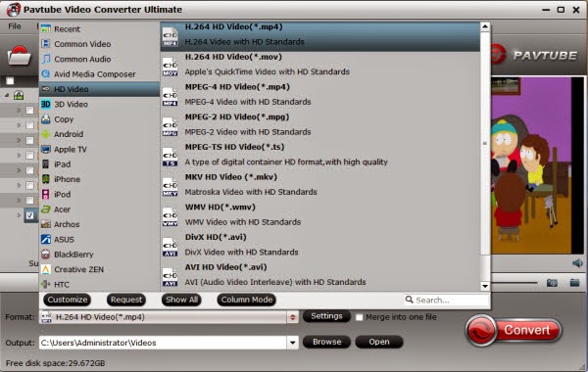The height and width of the screenshot is (372, 588).
Task: Click the Output path text field
Action: [x=163, y=343]
